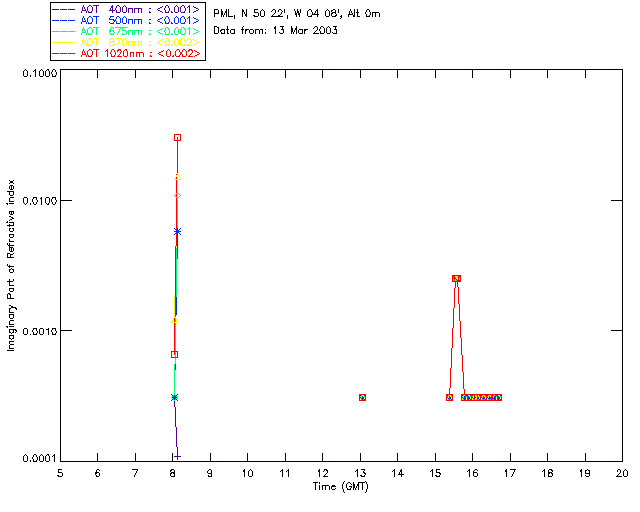Click the peak data marker near 15.5 GMT
640x512 pixels.
tap(456, 278)
